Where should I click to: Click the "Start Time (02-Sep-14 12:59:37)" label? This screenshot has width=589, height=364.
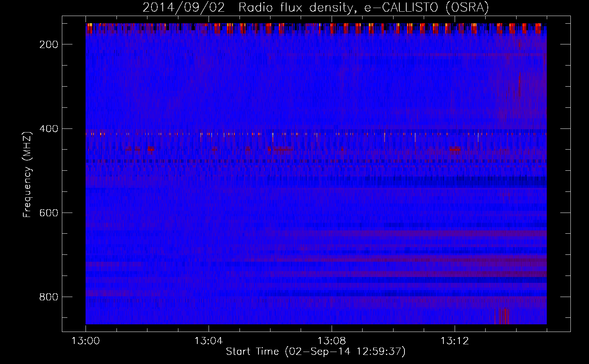click(x=316, y=352)
